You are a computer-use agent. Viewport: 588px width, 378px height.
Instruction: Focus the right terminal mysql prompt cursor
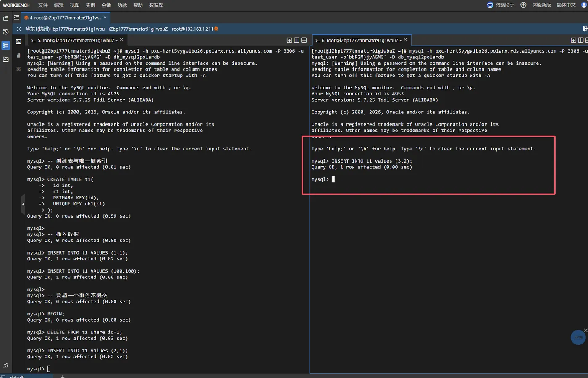point(333,179)
